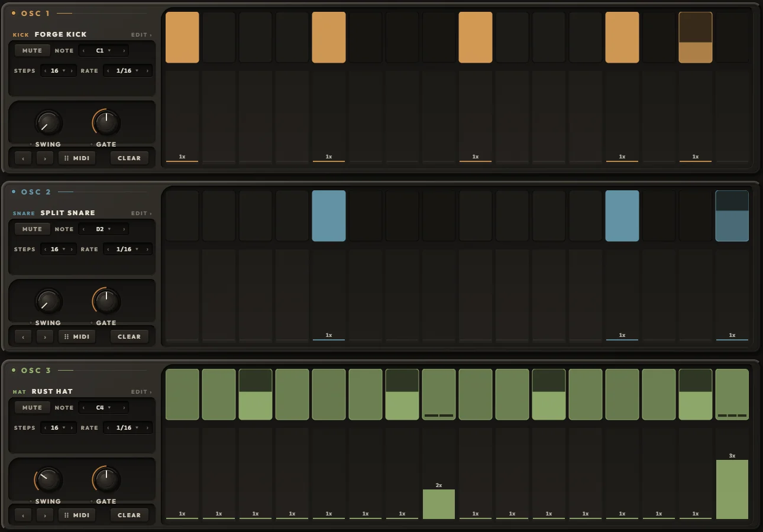
Task: Open the OSC 3 rate 1/16 dropdown
Action: [127, 428]
